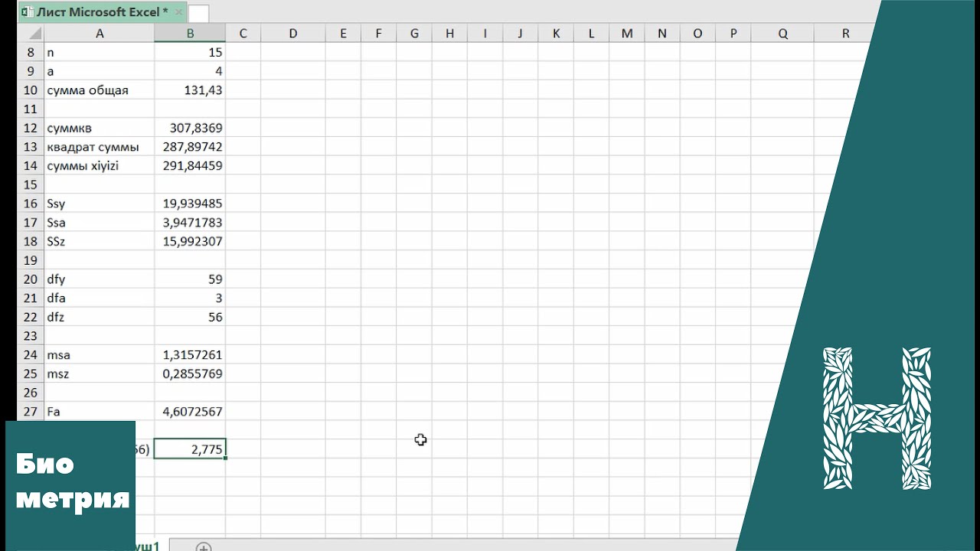Image resolution: width=980 pixels, height=551 pixels.
Task: Select column F header
Action: coord(378,34)
